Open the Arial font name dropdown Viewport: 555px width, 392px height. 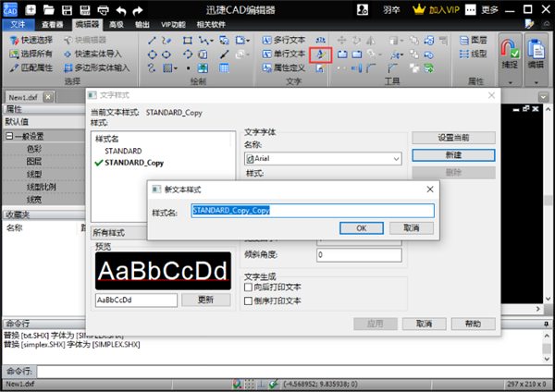pyautogui.click(x=397, y=159)
